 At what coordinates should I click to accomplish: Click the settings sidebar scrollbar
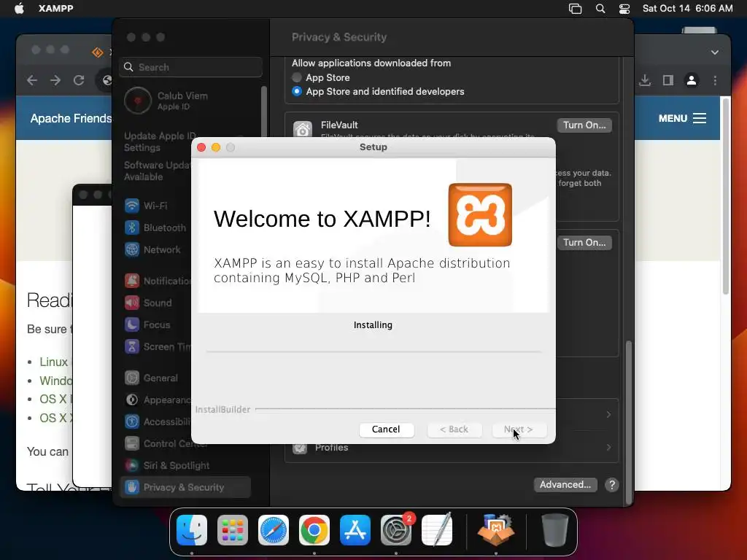[264, 112]
